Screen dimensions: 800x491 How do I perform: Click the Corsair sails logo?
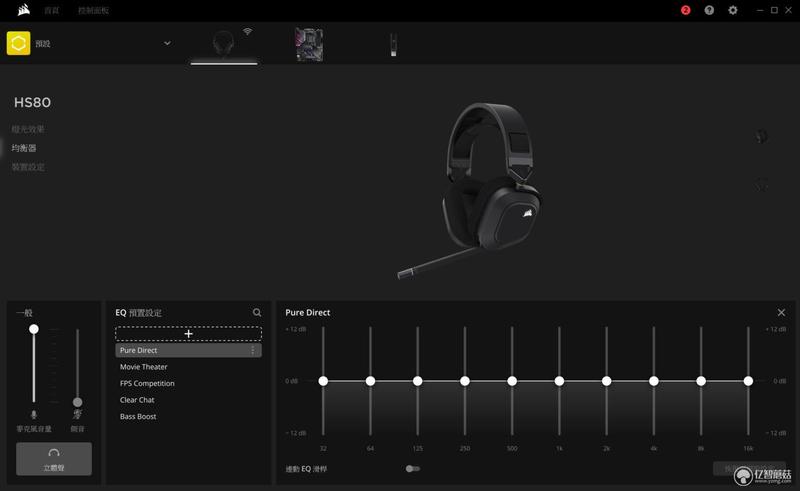[x=23, y=10]
